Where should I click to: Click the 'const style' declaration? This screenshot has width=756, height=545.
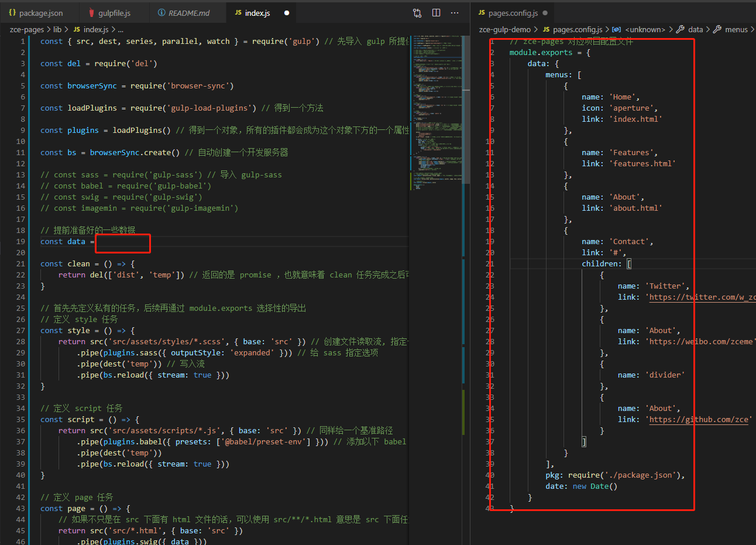click(87, 331)
